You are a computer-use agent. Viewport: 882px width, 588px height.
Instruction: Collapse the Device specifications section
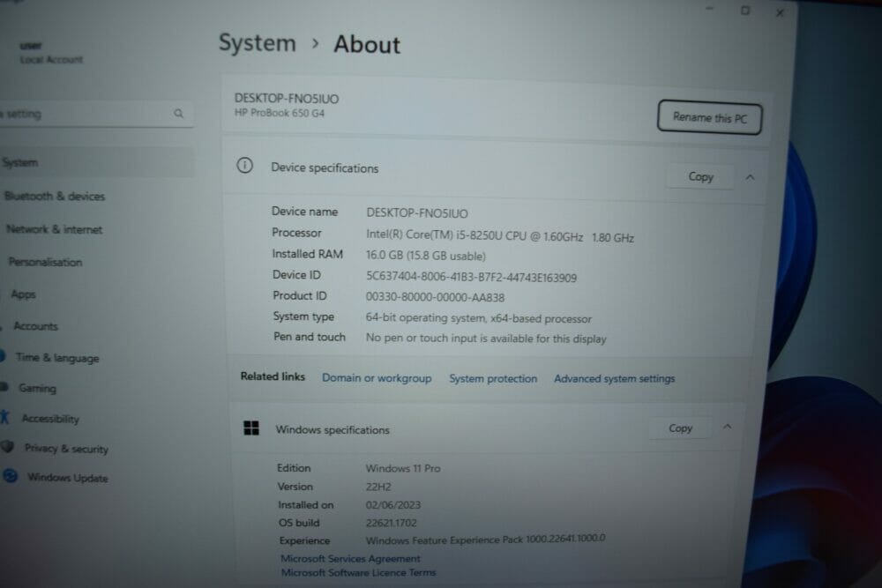click(x=750, y=178)
